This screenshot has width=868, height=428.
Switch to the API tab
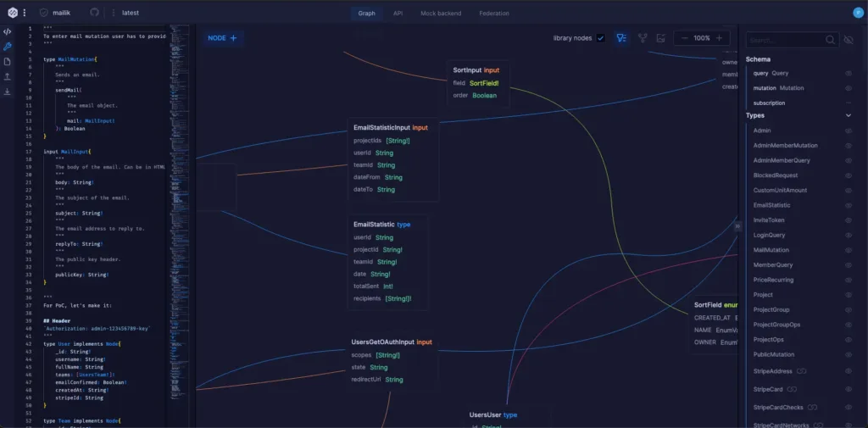click(398, 14)
